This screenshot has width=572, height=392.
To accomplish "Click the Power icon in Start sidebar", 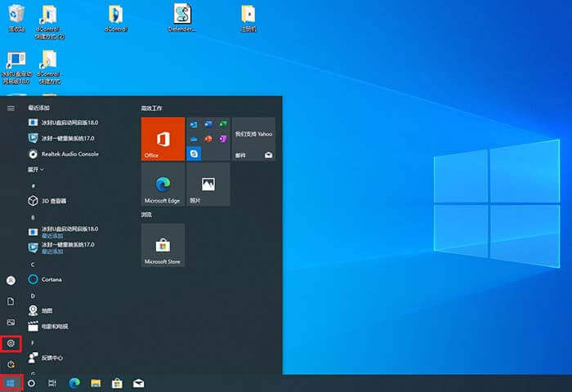I will click(11, 363).
